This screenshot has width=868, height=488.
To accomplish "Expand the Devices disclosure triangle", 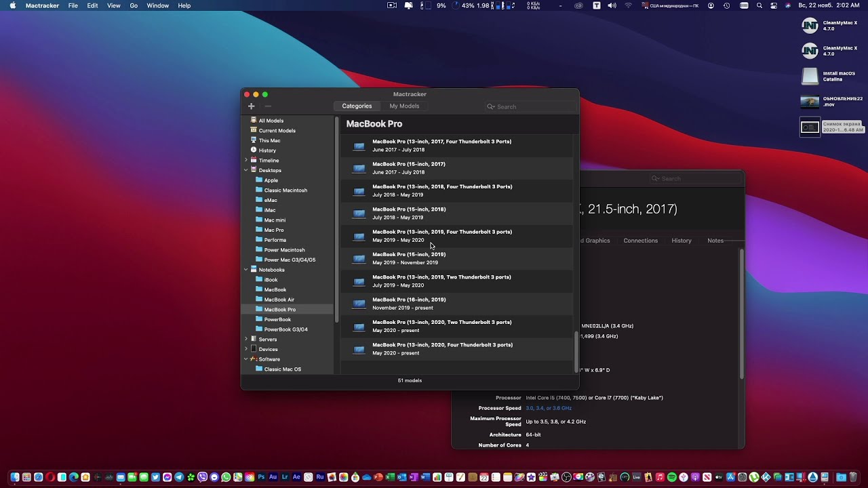I will click(246, 349).
